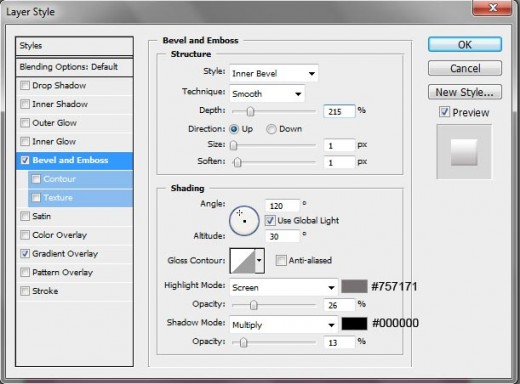Screen dimensions: 520x384
Task: Enable the Texture sub-option checkbox
Action: click(36, 198)
